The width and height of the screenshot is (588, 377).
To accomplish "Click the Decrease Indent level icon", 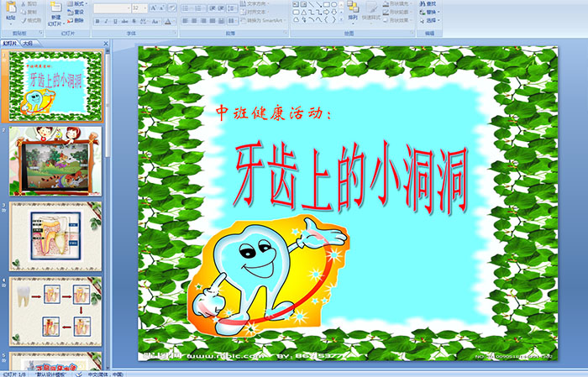I will pyautogui.click(x=213, y=8).
